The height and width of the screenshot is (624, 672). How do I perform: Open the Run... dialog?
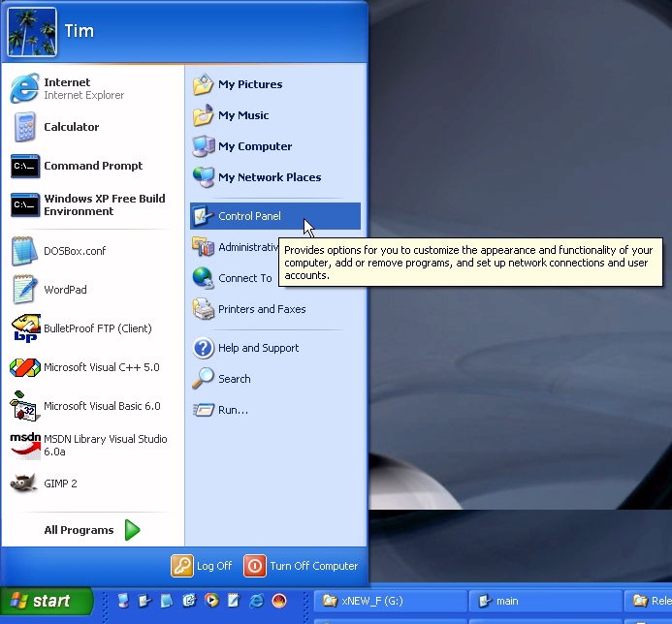tap(275, 410)
